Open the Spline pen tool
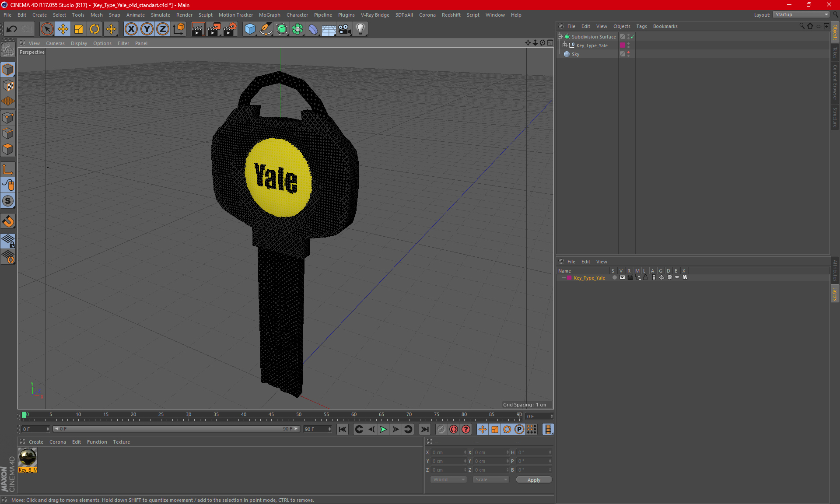This screenshot has width=840, height=504. pos(266,29)
